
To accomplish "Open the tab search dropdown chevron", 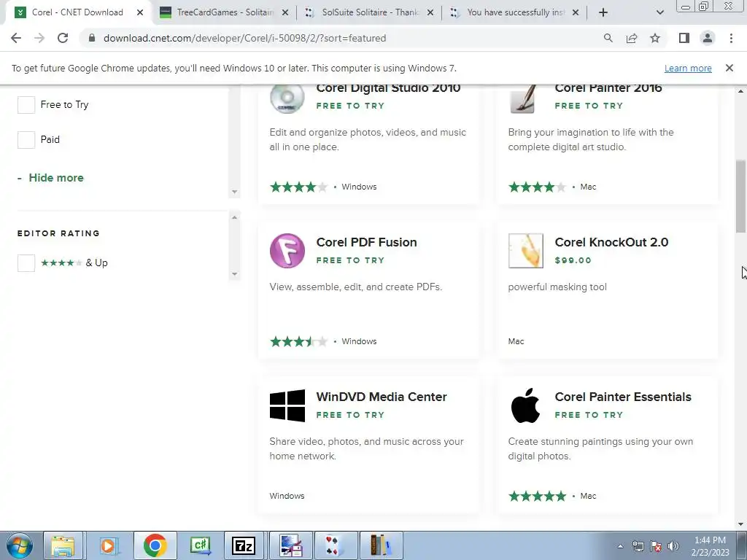I will [659, 12].
